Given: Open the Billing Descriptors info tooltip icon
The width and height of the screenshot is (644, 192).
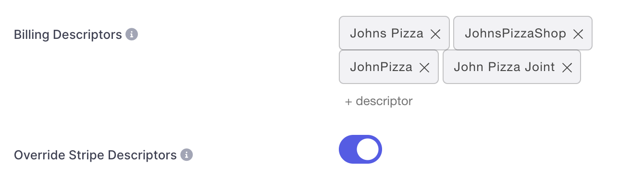Looking at the screenshot, I should point(132,35).
